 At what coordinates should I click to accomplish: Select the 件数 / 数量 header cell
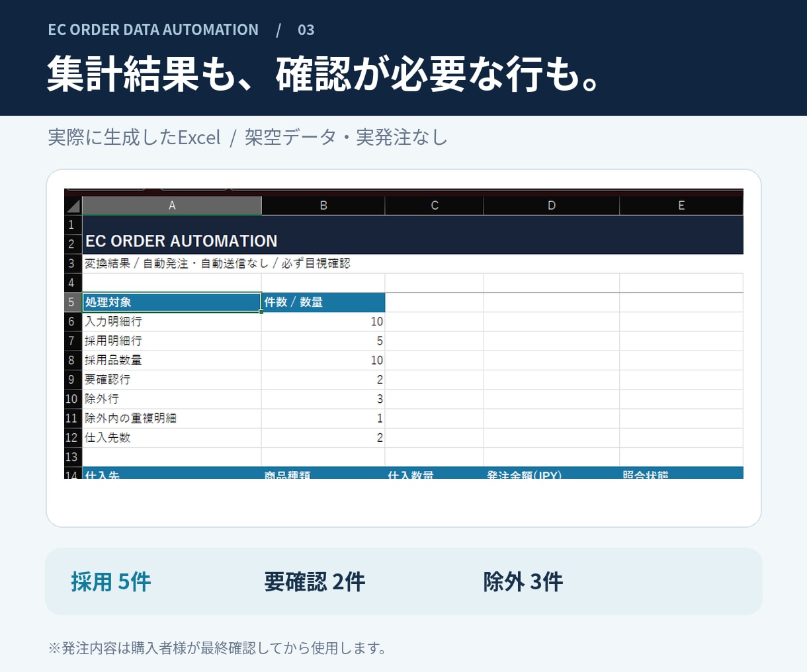click(323, 302)
